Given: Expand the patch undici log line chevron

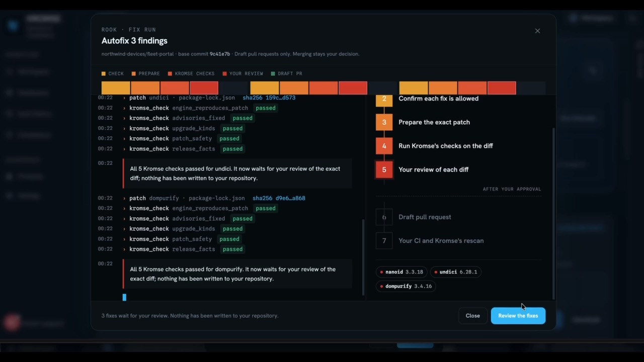Looking at the screenshot, I should point(124,98).
